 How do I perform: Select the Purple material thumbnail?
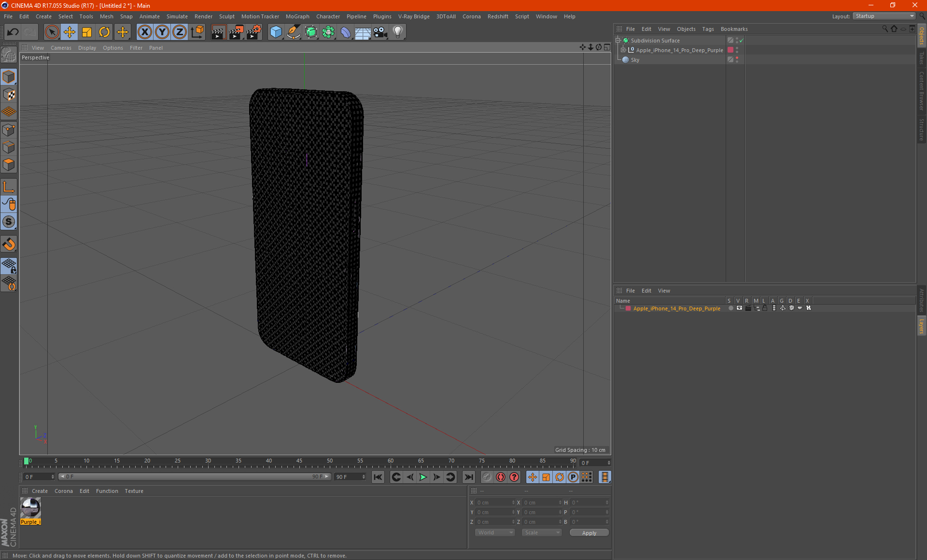click(x=30, y=508)
